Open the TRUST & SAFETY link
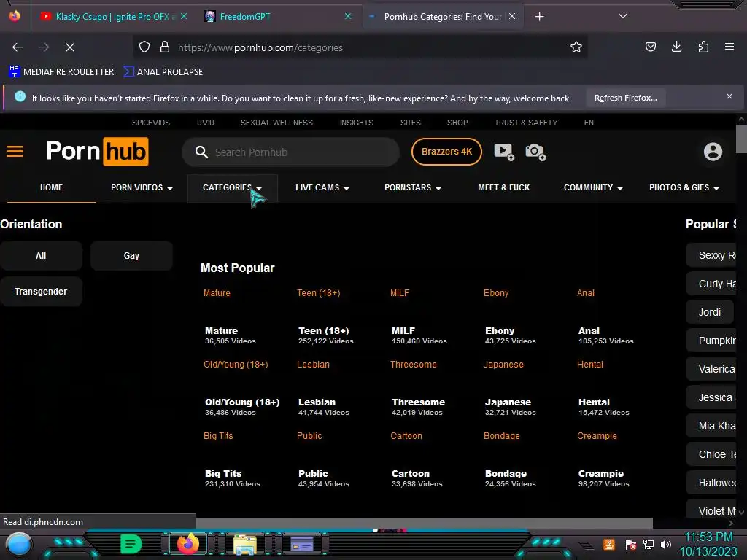 pos(526,122)
